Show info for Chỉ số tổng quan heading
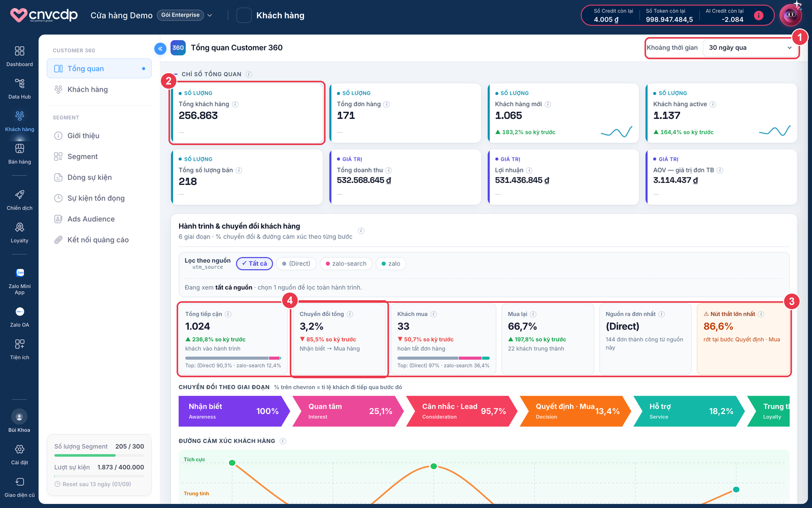This screenshot has height=508, width=812. (249, 74)
